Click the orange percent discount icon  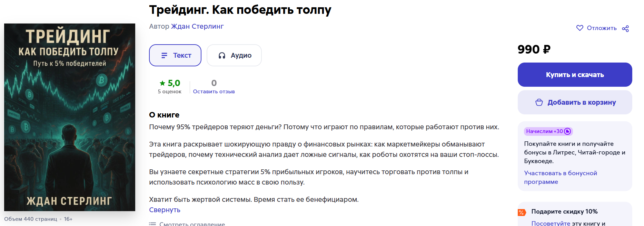point(522,212)
